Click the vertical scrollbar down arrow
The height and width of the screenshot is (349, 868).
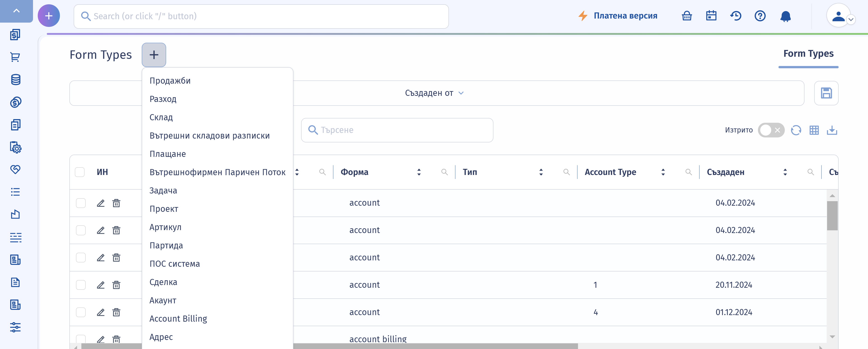click(832, 337)
